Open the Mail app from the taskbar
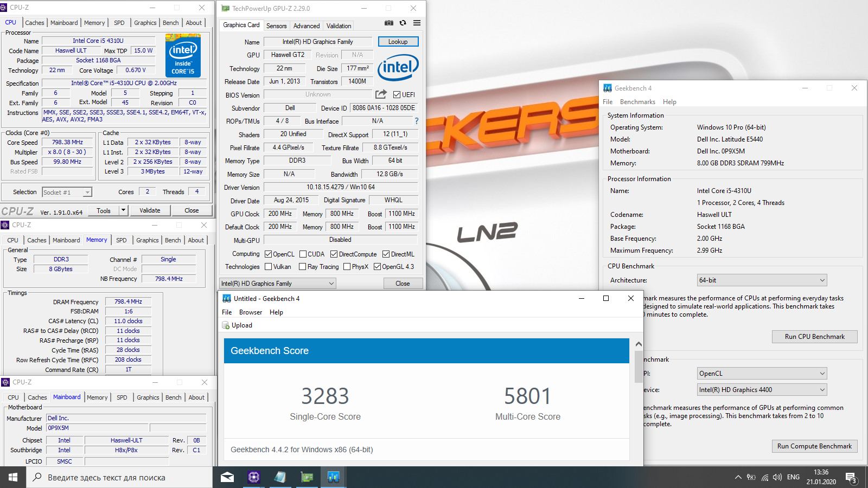 point(227,477)
